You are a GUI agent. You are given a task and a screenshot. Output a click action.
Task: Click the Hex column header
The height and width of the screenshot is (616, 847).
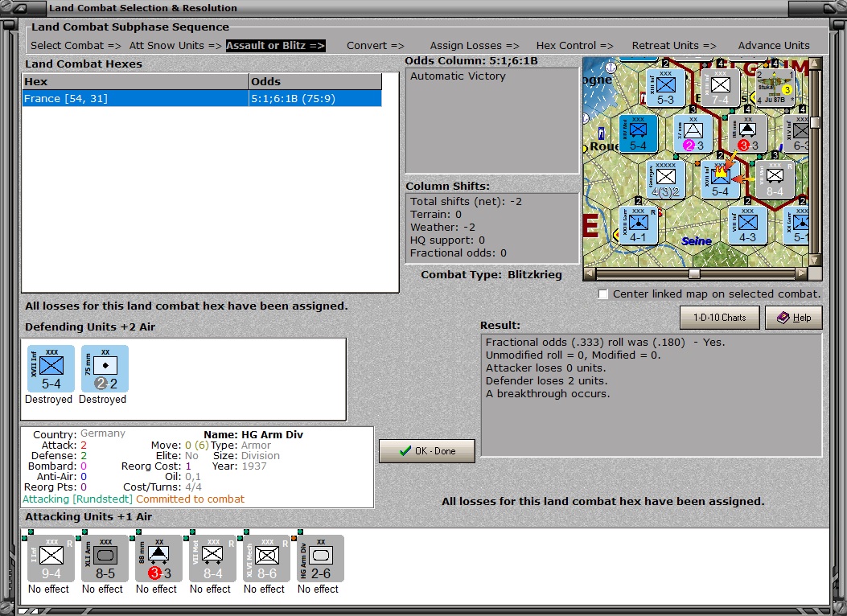click(135, 81)
